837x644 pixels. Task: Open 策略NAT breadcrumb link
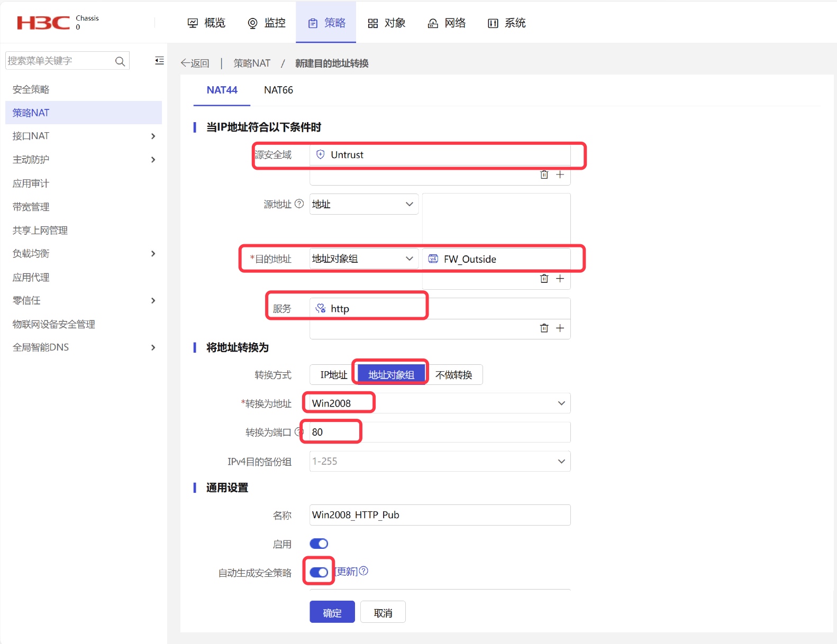click(x=252, y=63)
